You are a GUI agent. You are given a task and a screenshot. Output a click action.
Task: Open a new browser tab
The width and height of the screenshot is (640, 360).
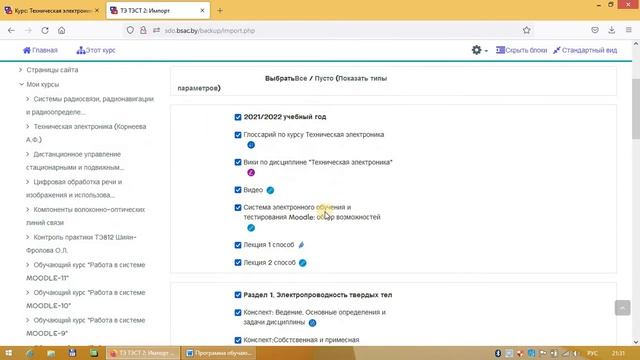tap(220, 11)
